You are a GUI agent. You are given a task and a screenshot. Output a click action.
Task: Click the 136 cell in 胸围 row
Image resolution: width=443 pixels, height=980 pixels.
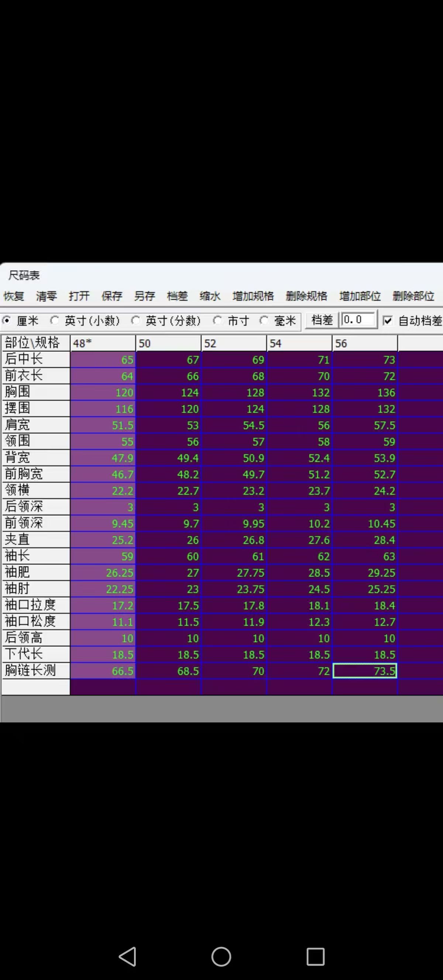[x=365, y=392]
